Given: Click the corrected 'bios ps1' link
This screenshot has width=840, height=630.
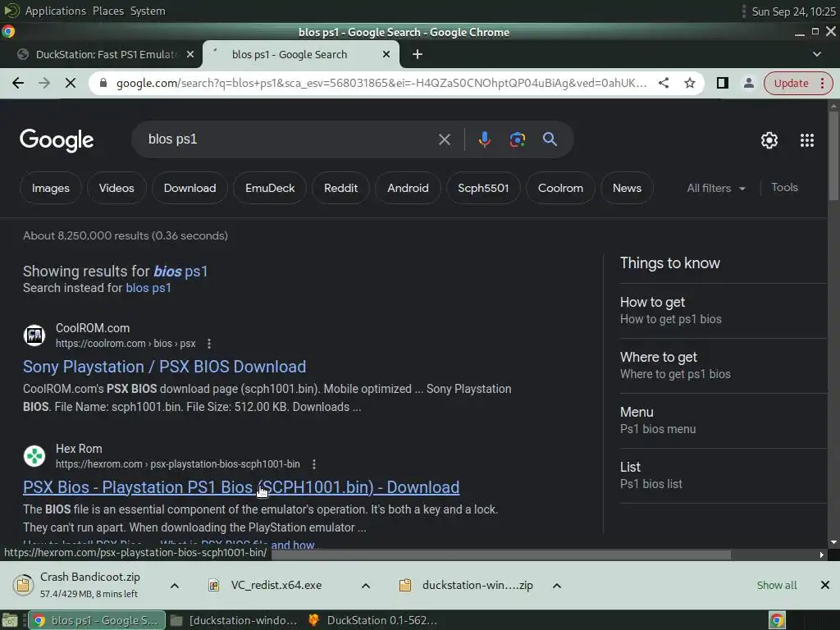Looking at the screenshot, I should [x=180, y=272].
